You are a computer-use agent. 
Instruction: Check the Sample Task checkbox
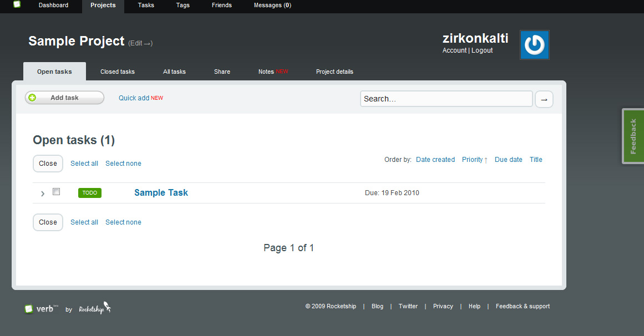(x=56, y=192)
